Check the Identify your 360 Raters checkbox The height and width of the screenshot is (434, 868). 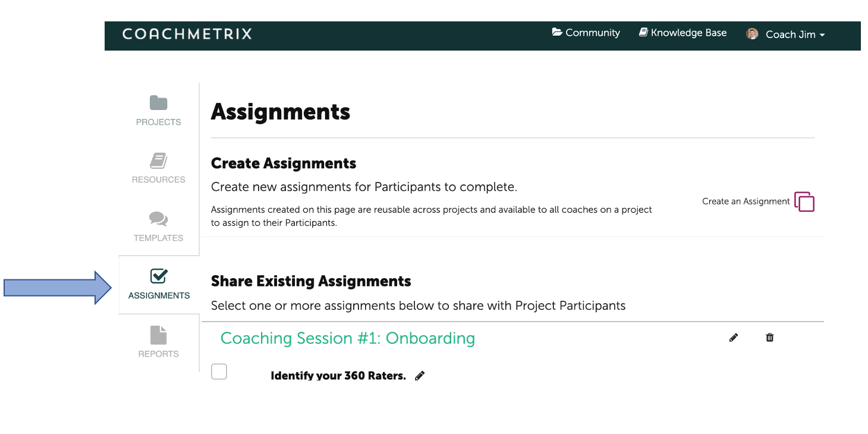click(x=219, y=372)
